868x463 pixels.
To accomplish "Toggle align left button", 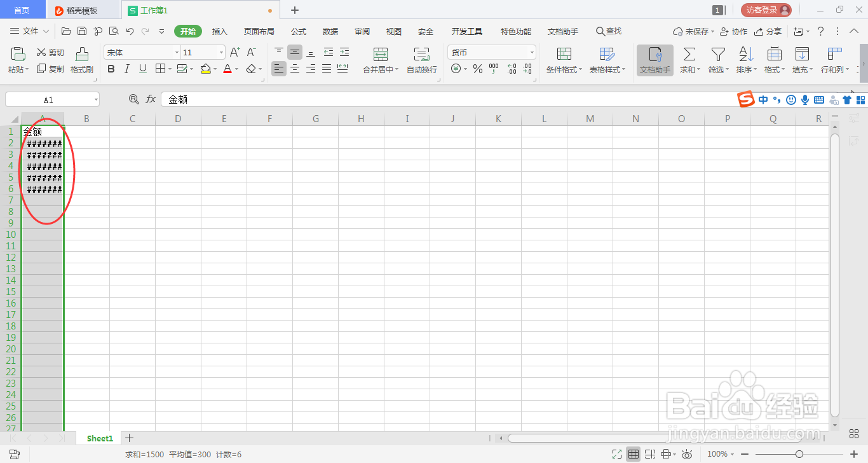I will click(279, 69).
